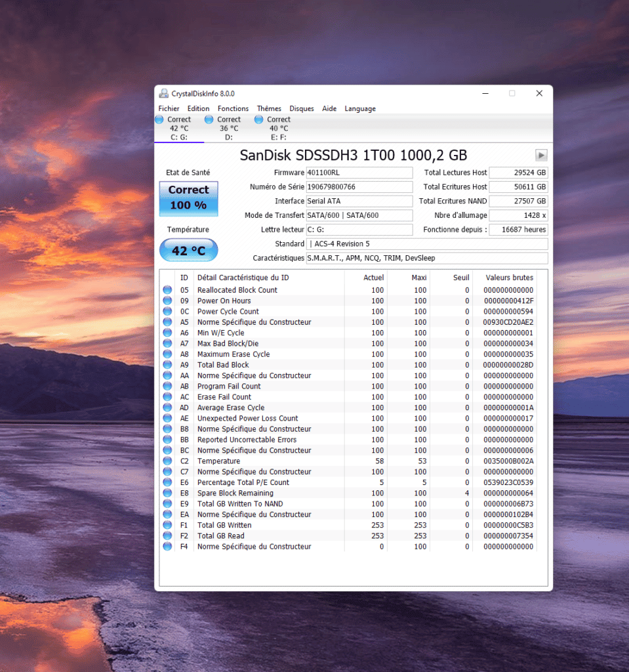Select the C: G: disk tab

pyautogui.click(x=179, y=128)
